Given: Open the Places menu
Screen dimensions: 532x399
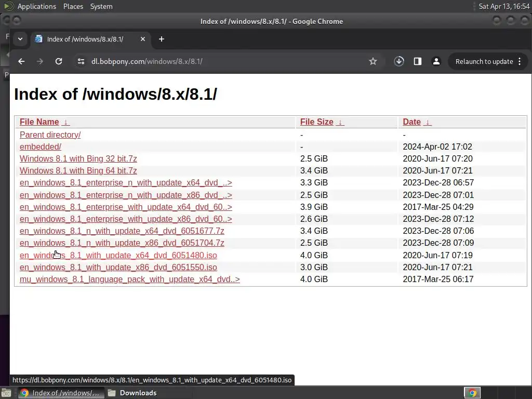Looking at the screenshot, I should pos(73,6).
